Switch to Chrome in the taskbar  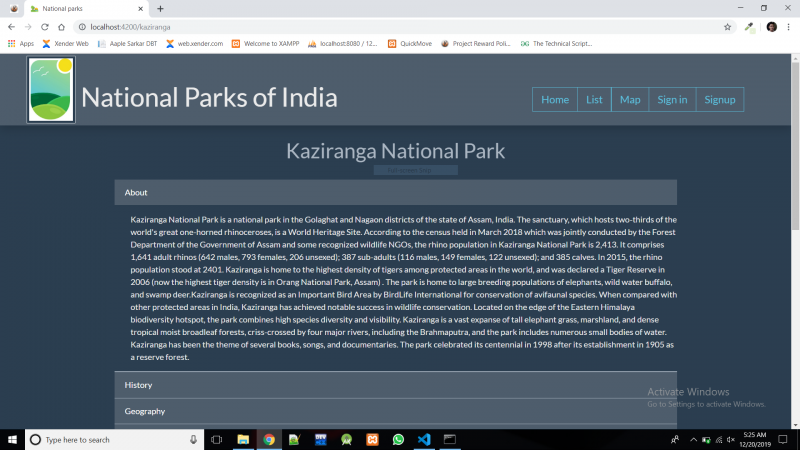(269, 439)
